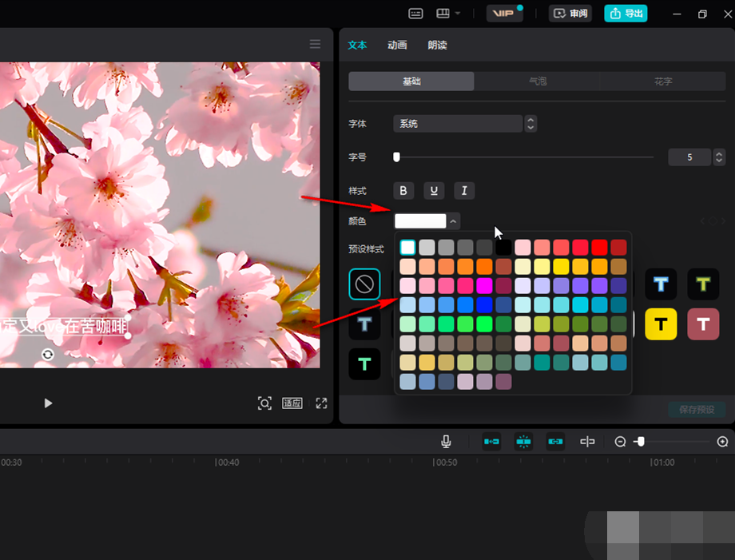Screen dimensions: 735x560
Task: Zoom in the timeline with plus icon
Action: click(722, 442)
